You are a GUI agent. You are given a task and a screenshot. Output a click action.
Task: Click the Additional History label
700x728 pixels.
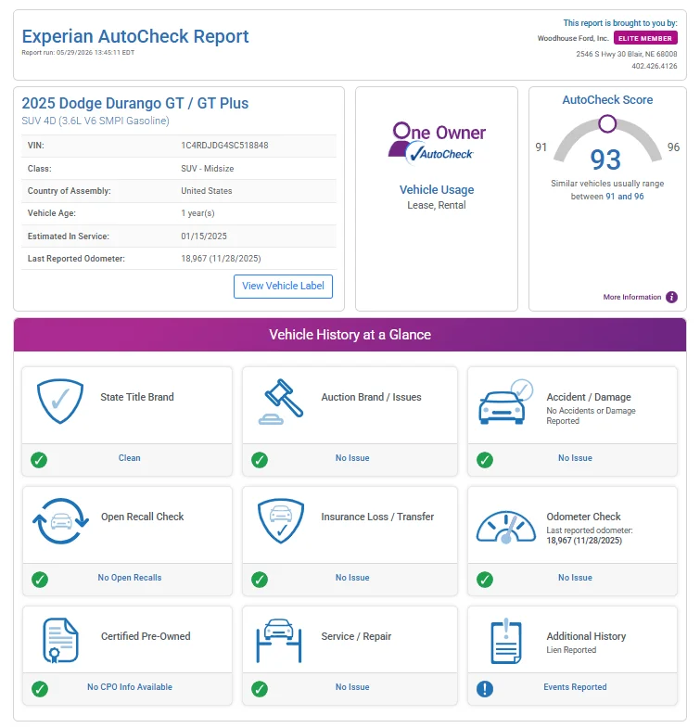[x=586, y=636]
